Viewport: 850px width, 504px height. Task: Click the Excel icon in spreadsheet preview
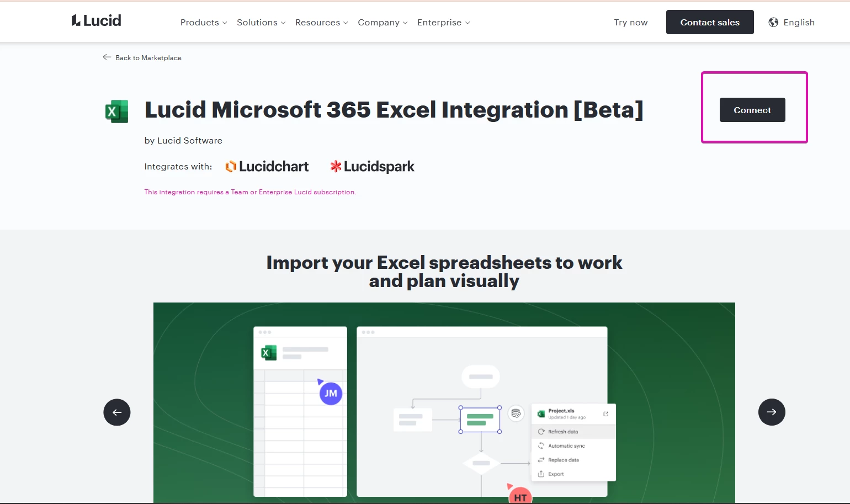pos(269,353)
